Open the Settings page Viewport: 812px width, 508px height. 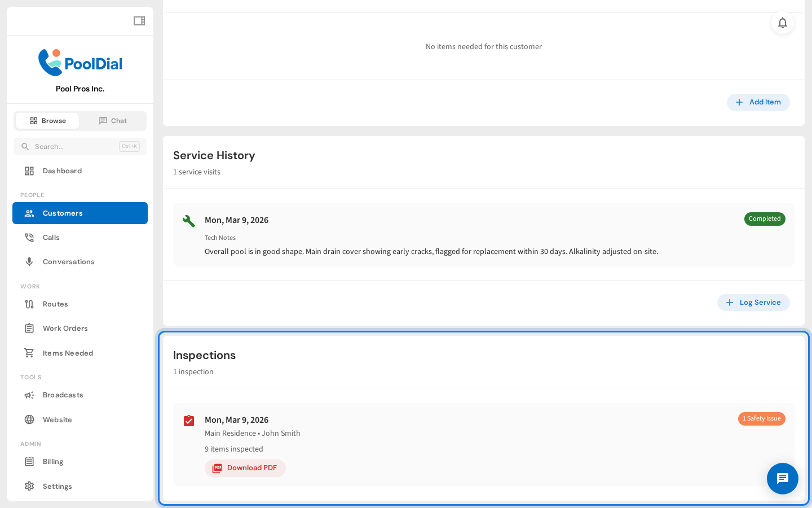pyautogui.click(x=58, y=486)
